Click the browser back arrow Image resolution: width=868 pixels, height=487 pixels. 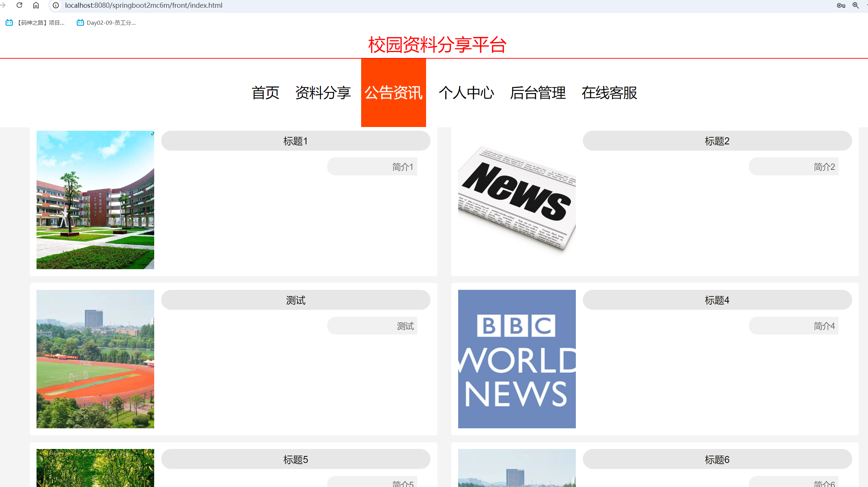[x=3, y=5]
